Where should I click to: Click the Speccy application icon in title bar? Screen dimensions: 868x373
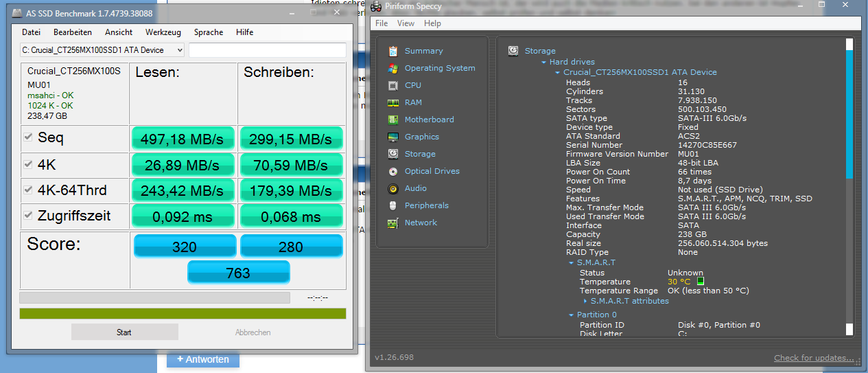(376, 7)
